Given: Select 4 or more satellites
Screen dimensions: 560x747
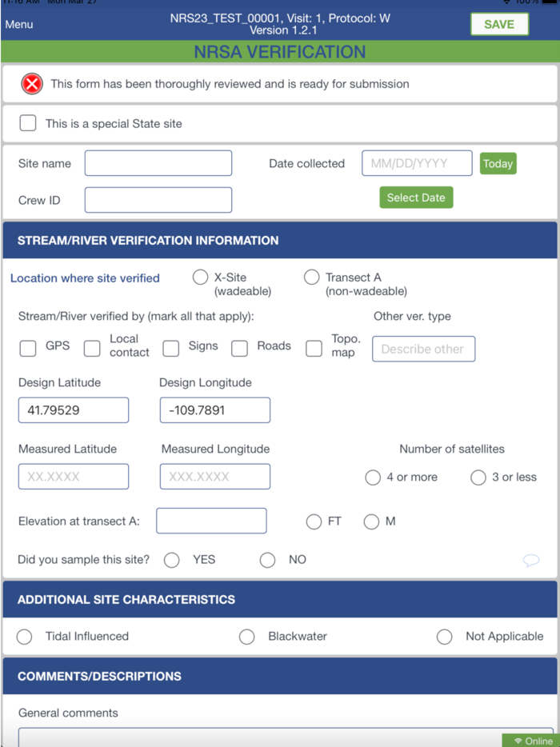Looking at the screenshot, I should point(373,477).
